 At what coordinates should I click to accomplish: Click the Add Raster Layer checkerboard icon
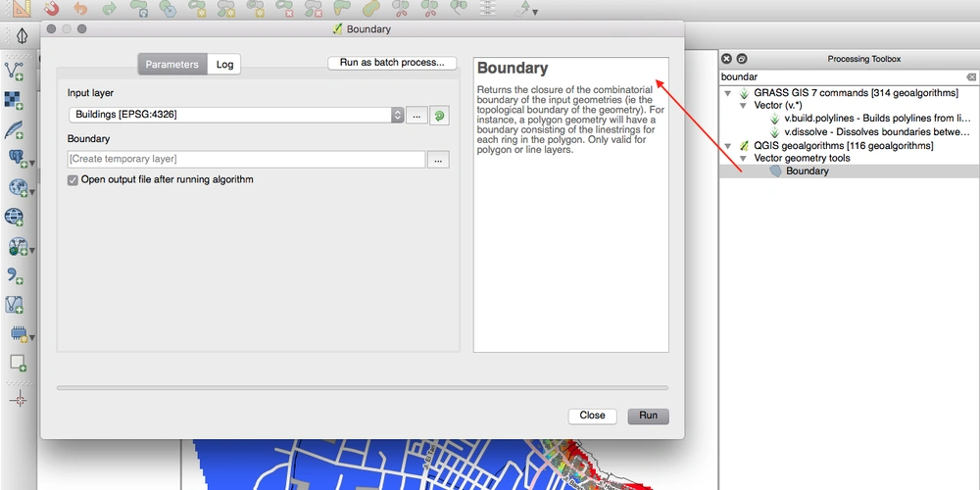[x=14, y=100]
